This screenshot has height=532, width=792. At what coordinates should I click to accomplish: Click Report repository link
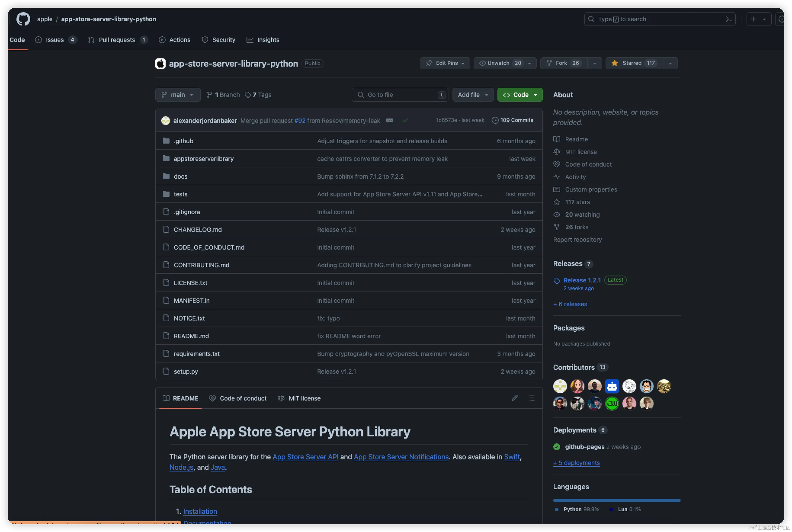coord(577,239)
